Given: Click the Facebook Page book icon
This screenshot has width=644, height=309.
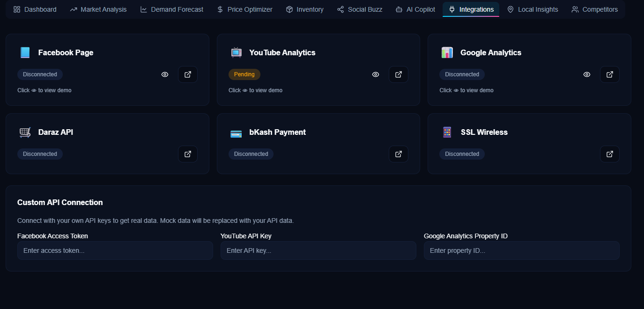Looking at the screenshot, I should (25, 52).
